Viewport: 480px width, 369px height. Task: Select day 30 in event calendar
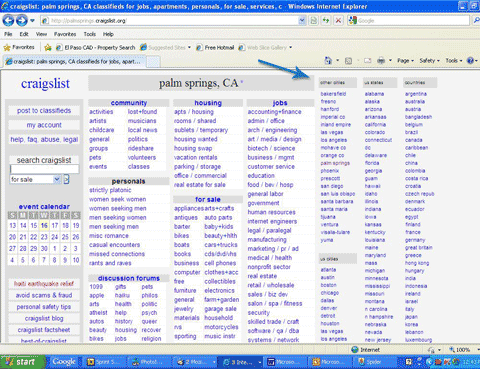click(x=44, y=249)
